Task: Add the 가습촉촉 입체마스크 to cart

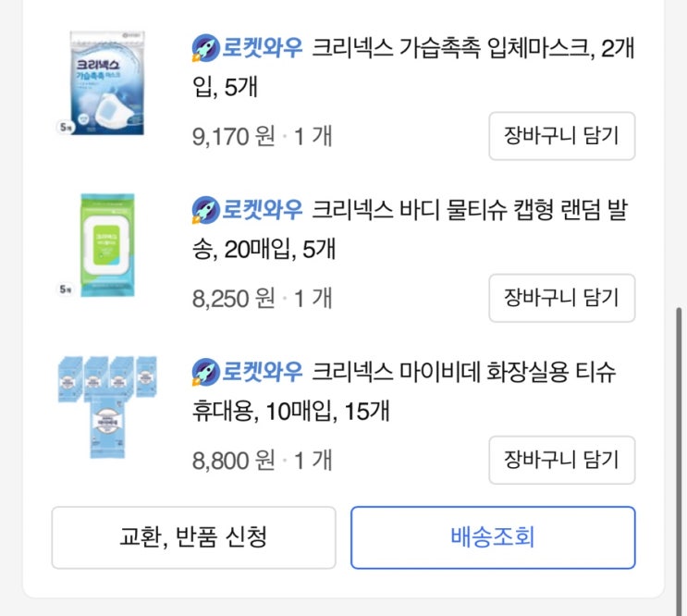Action: click(x=561, y=136)
